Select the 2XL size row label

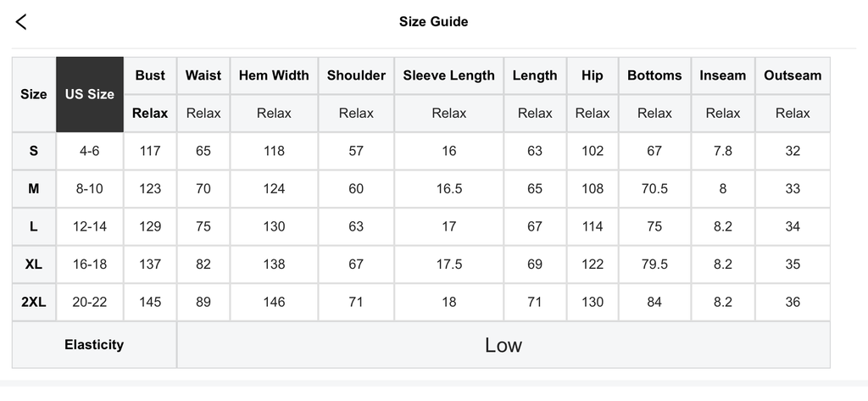34,302
